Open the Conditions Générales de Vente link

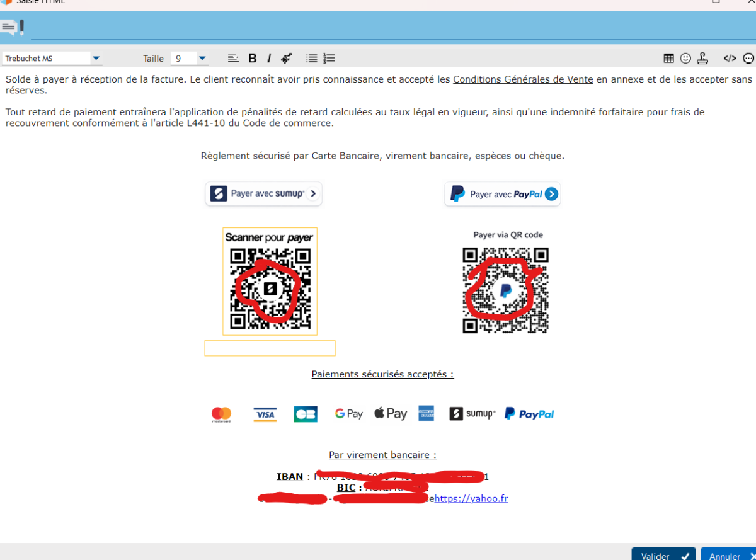523,79
